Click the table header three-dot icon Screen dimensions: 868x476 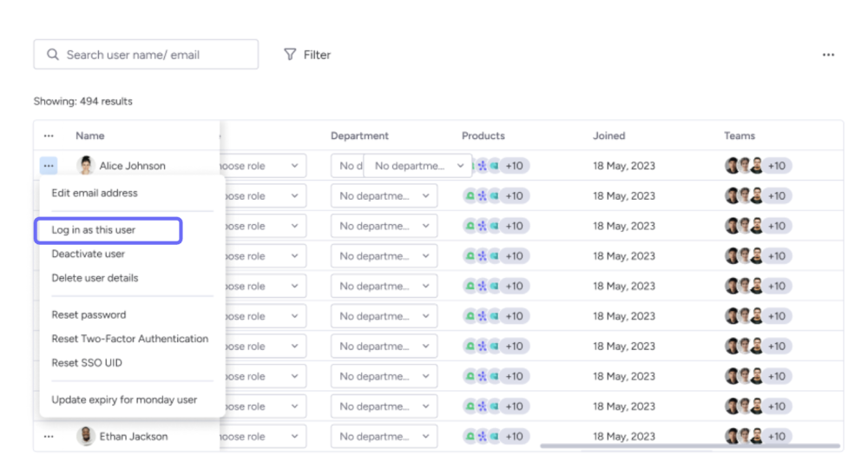point(49,136)
